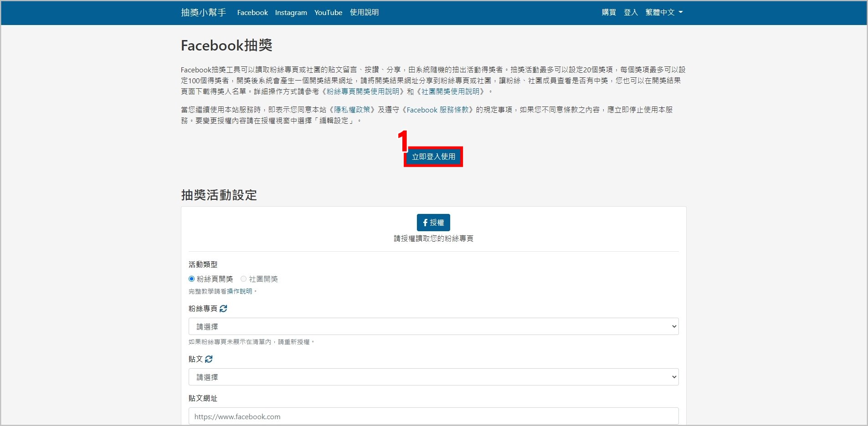
Task: Open 使用說明 in the top navigation
Action: coord(364,12)
